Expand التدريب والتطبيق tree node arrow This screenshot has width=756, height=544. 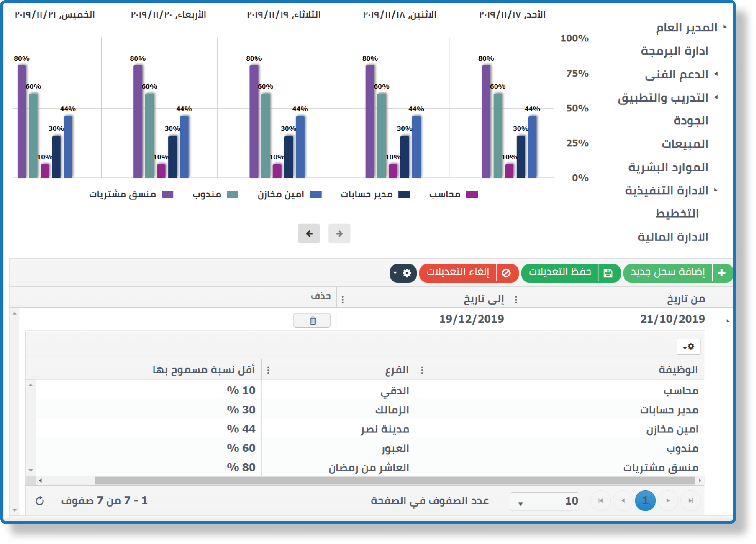(716, 97)
